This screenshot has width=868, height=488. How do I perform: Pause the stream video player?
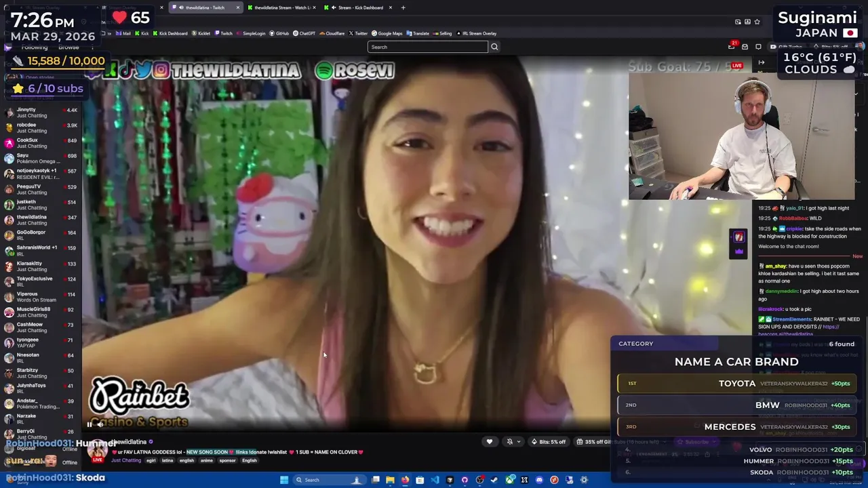(x=90, y=424)
